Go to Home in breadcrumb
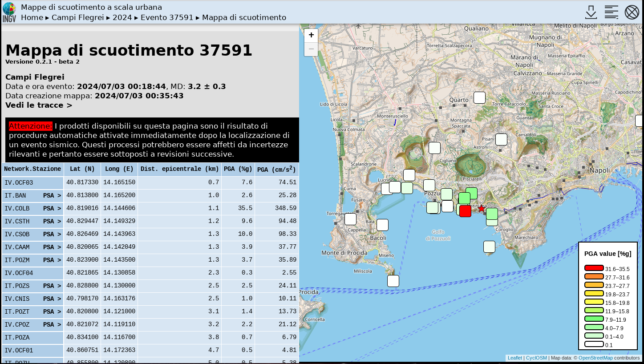The width and height of the screenshot is (644, 364). [x=32, y=17]
